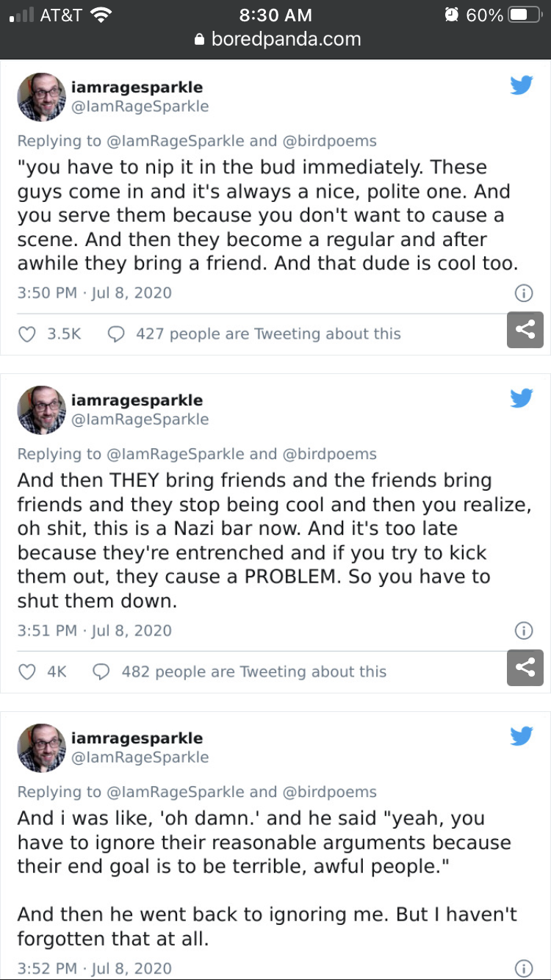Open 427 people are Tweeting about this
This screenshot has height=980, width=551.
[268, 334]
